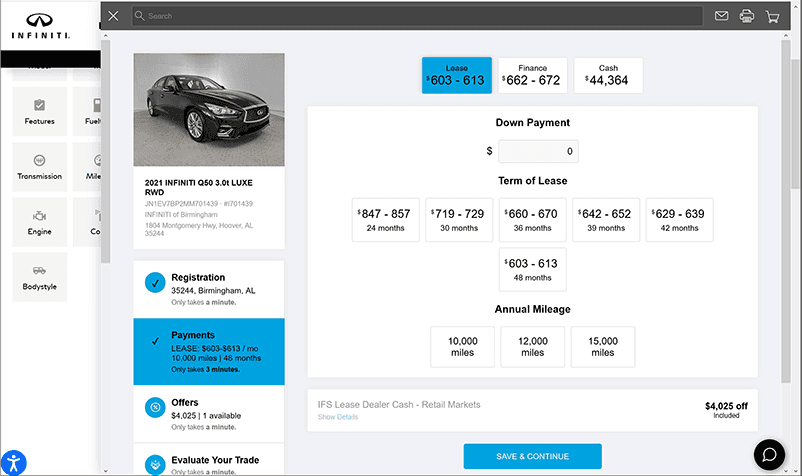Select the 30 months lease term
This screenshot has width=802, height=476.
point(459,220)
